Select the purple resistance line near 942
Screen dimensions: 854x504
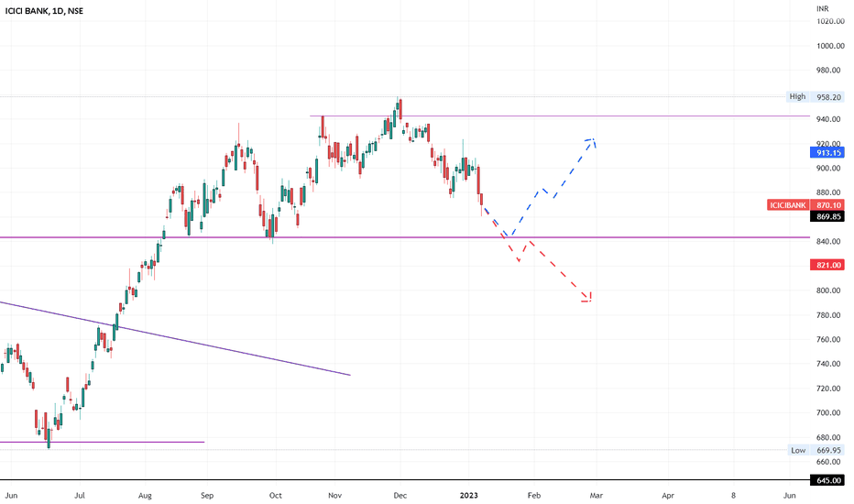560,116
